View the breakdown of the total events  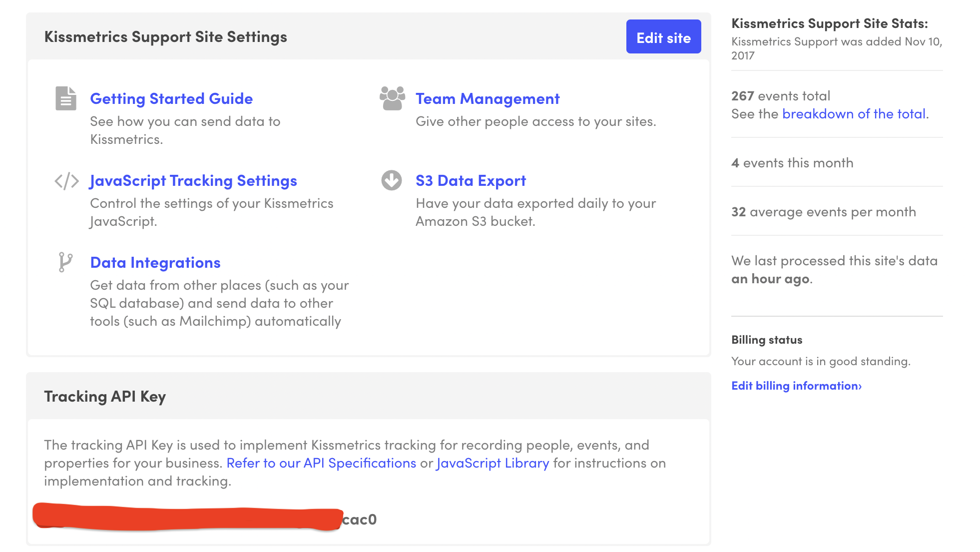point(854,114)
